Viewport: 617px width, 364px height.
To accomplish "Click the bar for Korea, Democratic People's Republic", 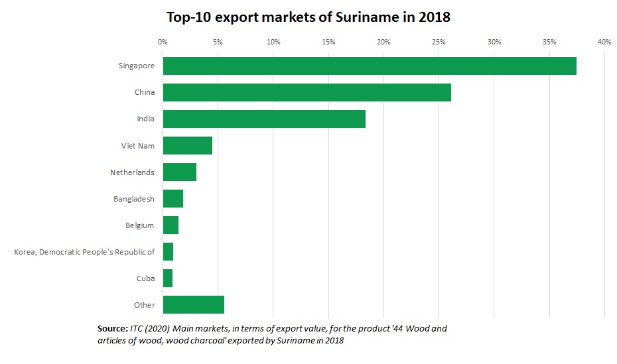I will 168,251.
